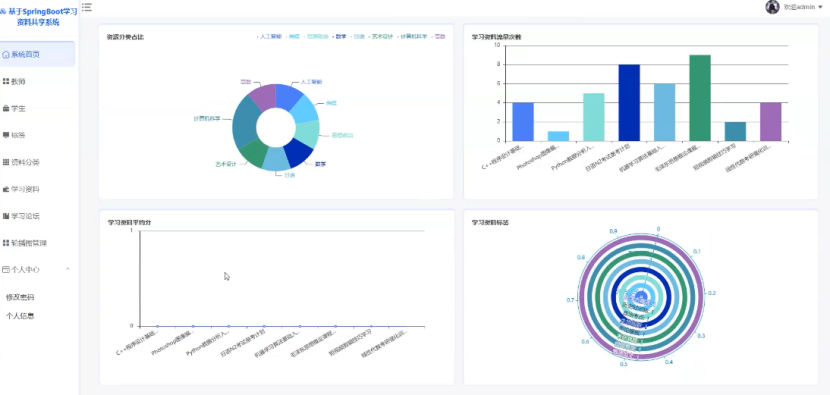Screen dimensions: 830x395
Task: Click the tallest green bar
Action: point(700,98)
